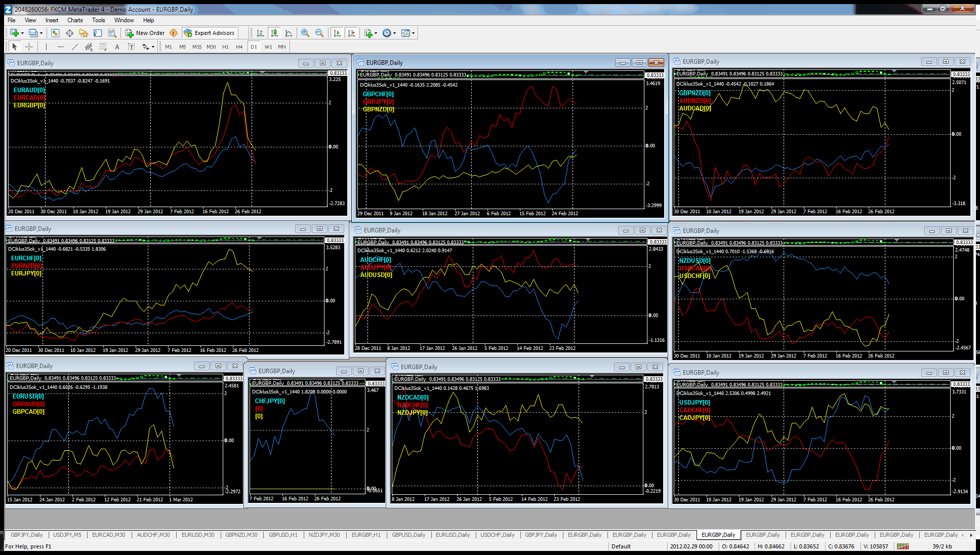
Task: Open the periodicity clock dropdown
Action: [x=394, y=33]
